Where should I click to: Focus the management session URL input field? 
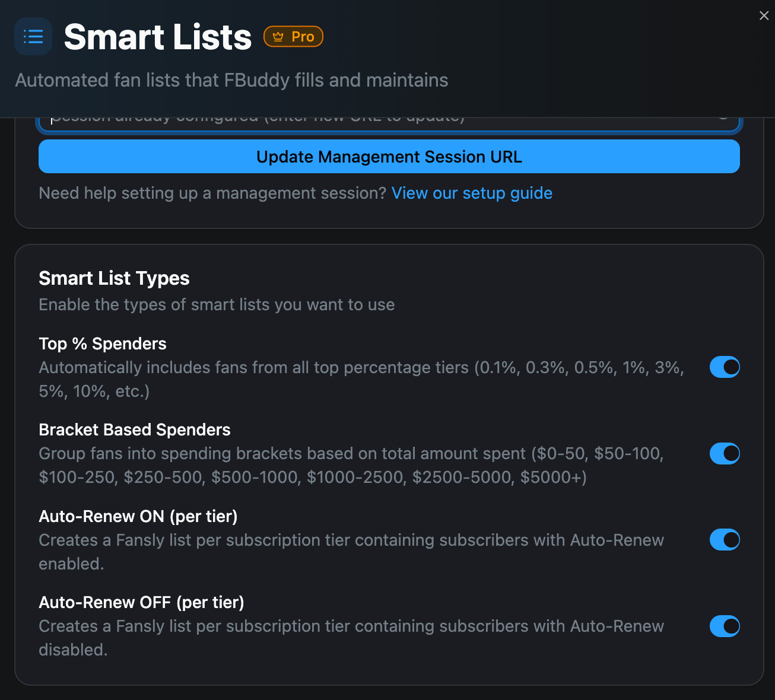pyautogui.click(x=389, y=124)
